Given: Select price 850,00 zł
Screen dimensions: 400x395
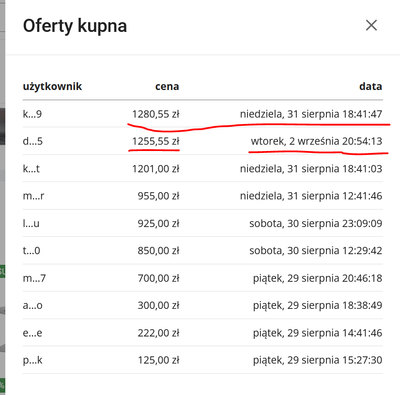Looking at the screenshot, I should pos(158,251).
